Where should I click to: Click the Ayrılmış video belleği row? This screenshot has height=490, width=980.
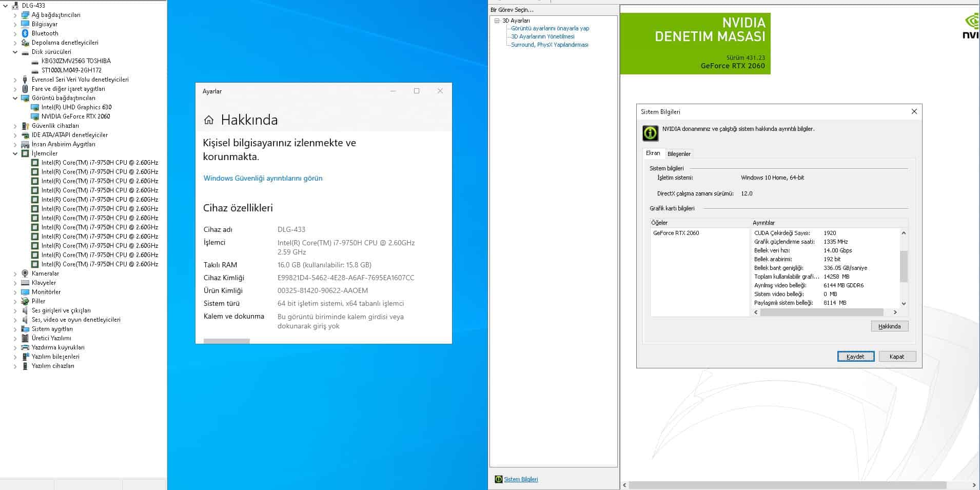pos(826,285)
